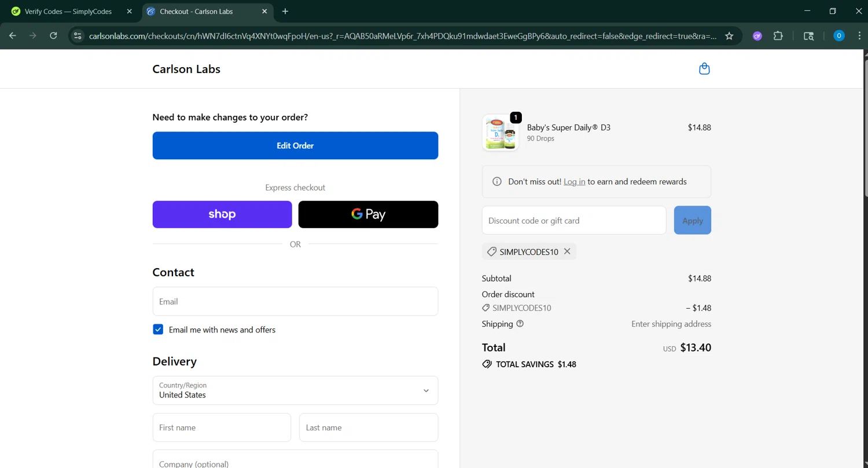Go back to the previous page

[x=13, y=36]
